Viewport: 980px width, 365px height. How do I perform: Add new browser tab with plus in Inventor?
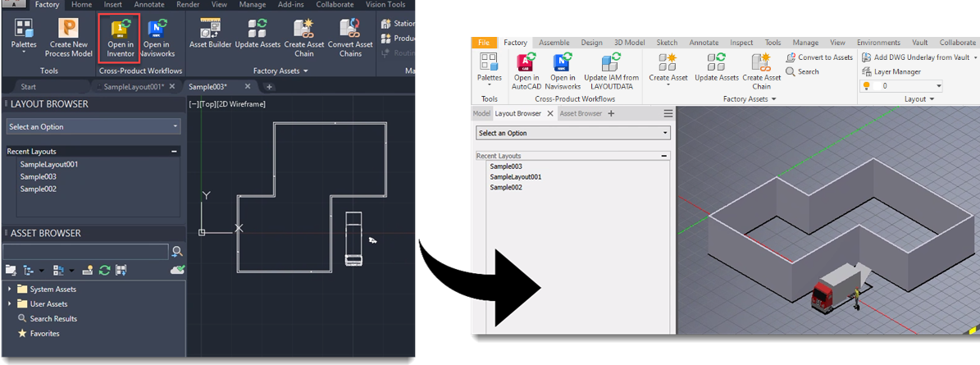pyautogui.click(x=611, y=114)
